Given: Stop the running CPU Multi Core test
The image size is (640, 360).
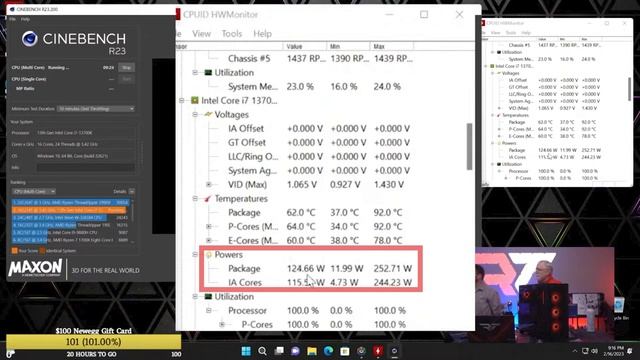Looking at the screenshot, I should [x=127, y=67].
